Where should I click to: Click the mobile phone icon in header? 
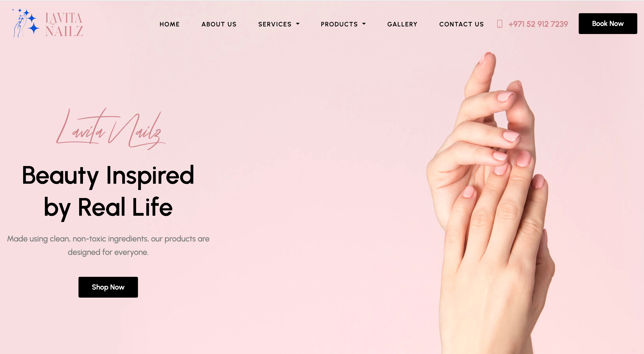pyautogui.click(x=499, y=24)
